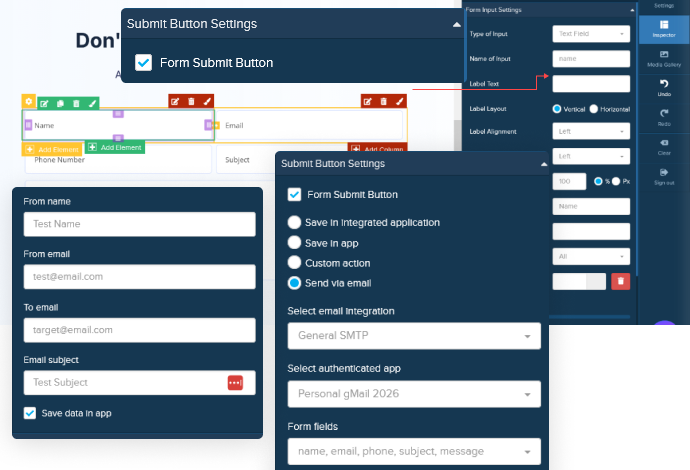
Task: Open the Personal gMail 2026 dropdown
Action: point(413,394)
